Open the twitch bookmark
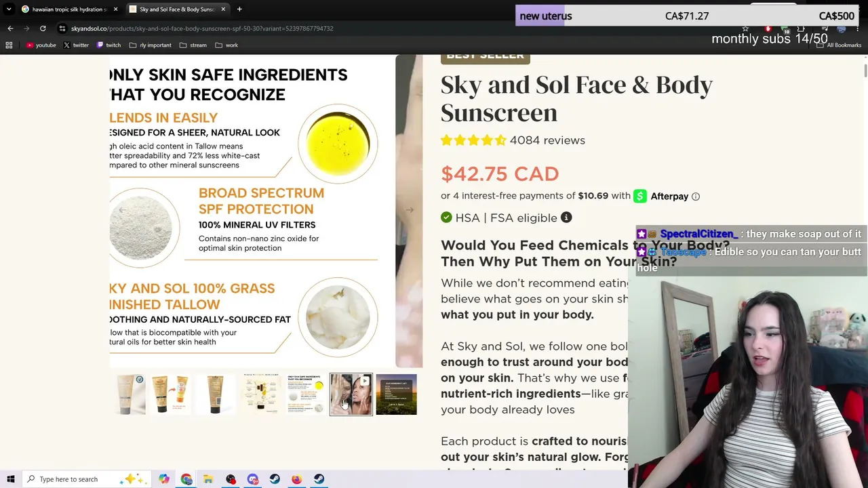The image size is (868, 488). coord(108,45)
